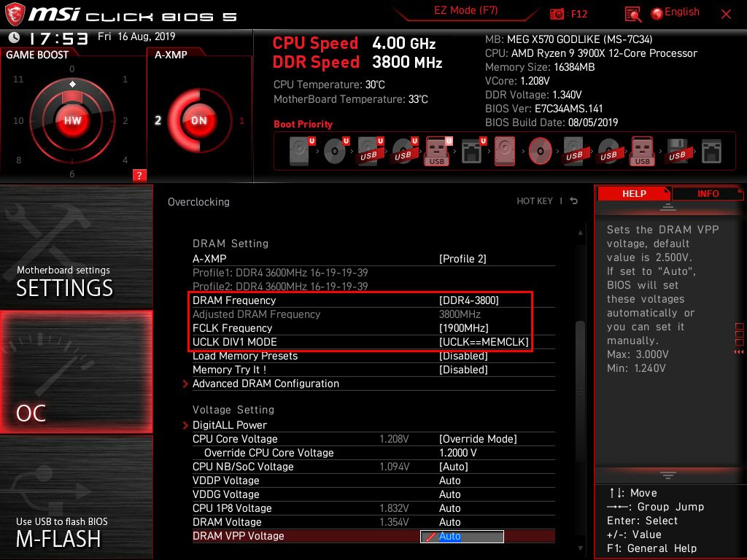This screenshot has height=560, width=747.
Task: Click the clock icon beside the time
Action: pyautogui.click(x=15, y=37)
